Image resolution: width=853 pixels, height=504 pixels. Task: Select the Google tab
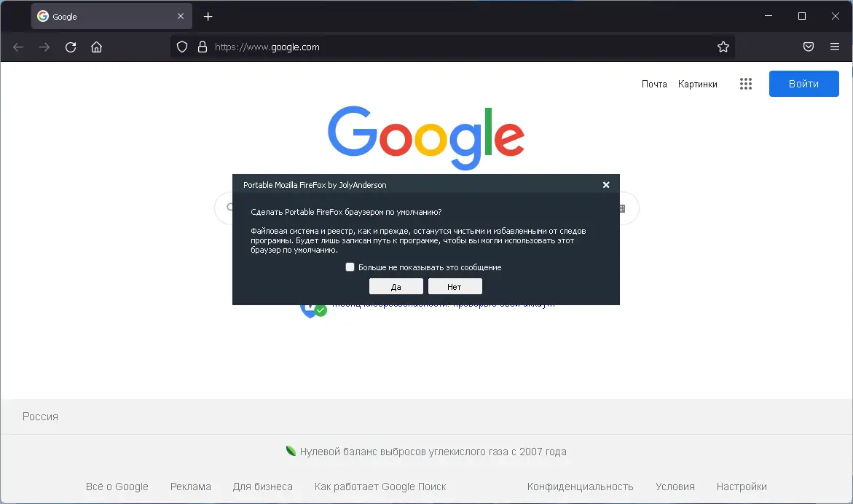tap(111, 16)
